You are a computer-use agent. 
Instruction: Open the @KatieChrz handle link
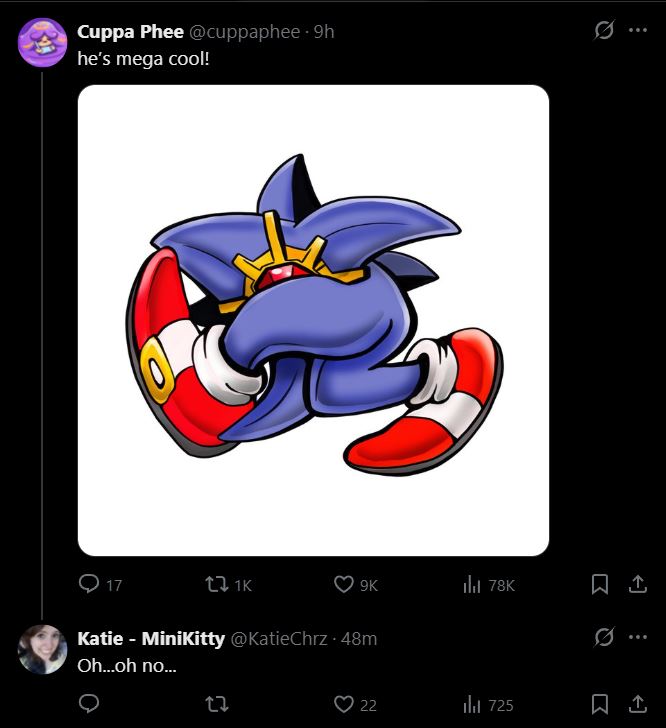pyautogui.click(x=279, y=639)
